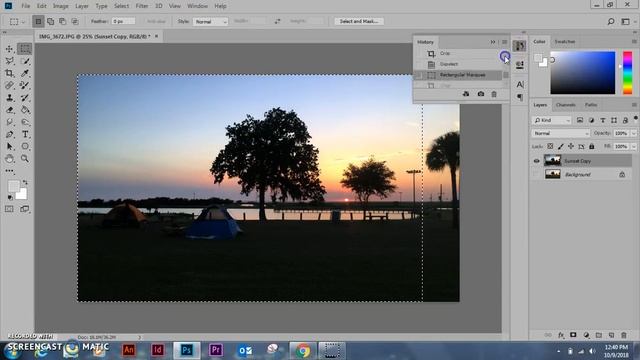The width and height of the screenshot is (640, 360).
Task: Show the Background layer visibility
Action: tap(536, 174)
